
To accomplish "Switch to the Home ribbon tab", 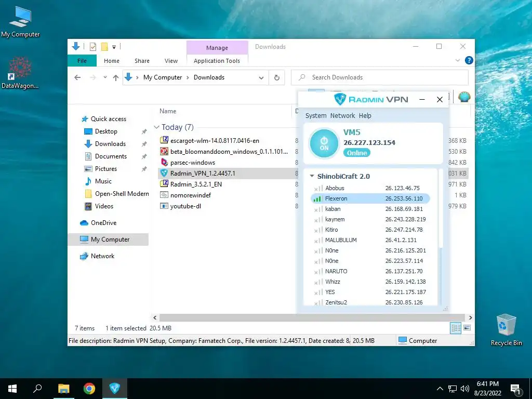I will [112, 61].
